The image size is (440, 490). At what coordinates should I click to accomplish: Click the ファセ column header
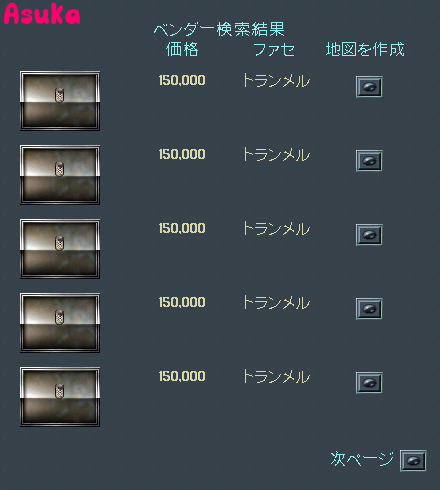[274, 50]
